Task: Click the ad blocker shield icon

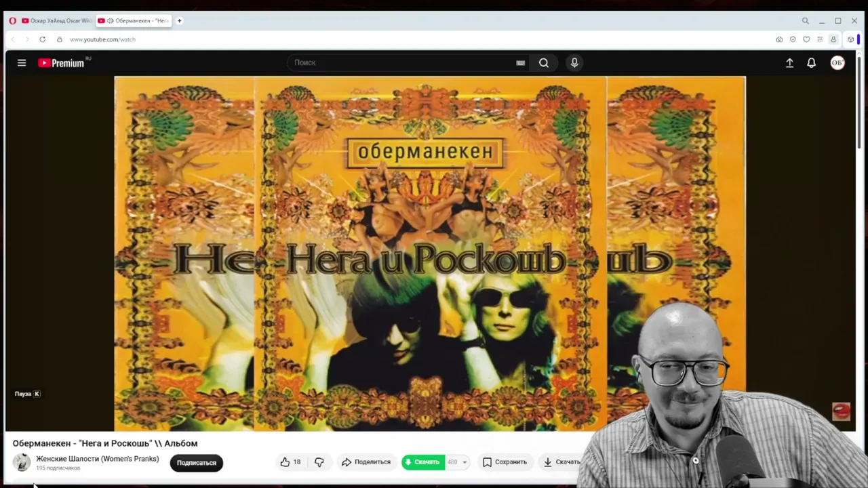Action: (793, 39)
